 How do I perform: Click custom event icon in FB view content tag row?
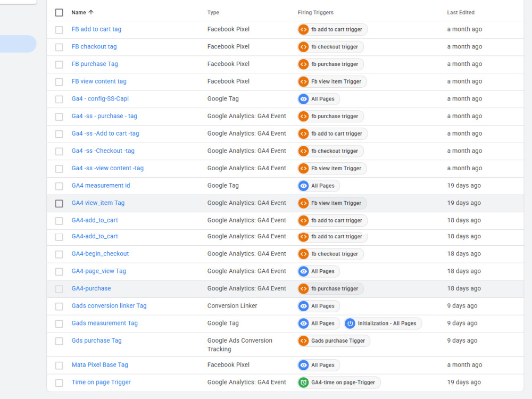click(x=303, y=81)
